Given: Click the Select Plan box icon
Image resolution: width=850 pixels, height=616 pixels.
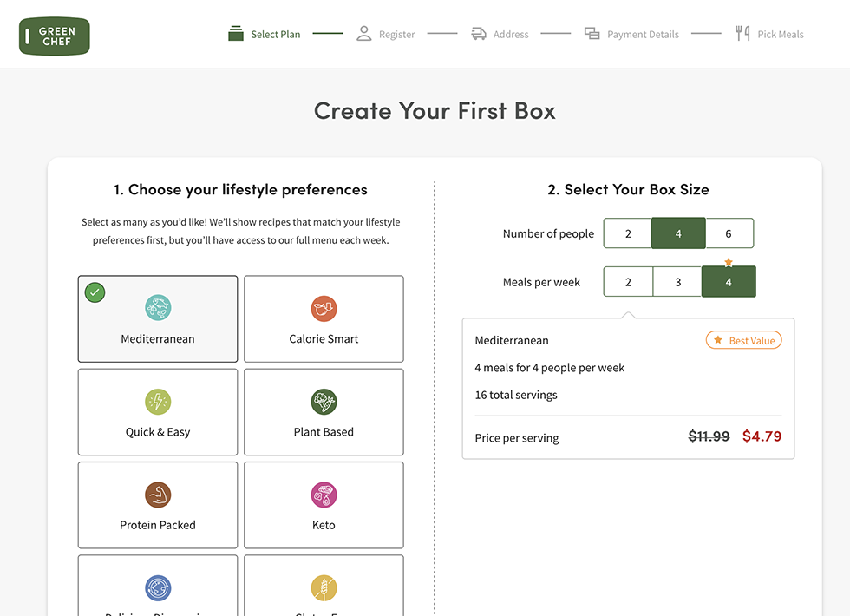Looking at the screenshot, I should (x=236, y=34).
